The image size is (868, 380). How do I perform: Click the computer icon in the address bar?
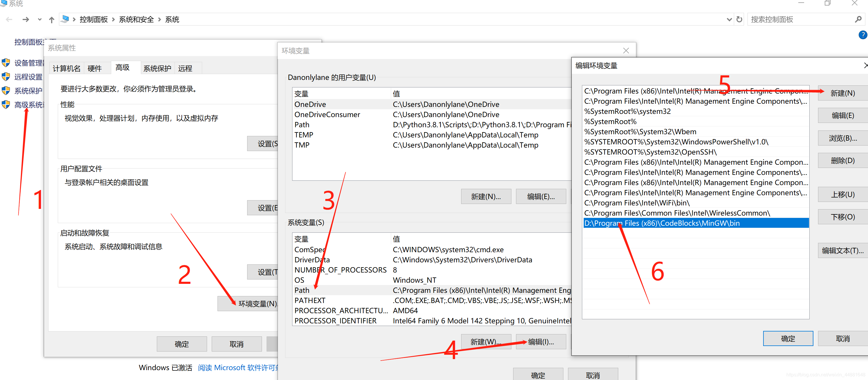click(x=65, y=19)
